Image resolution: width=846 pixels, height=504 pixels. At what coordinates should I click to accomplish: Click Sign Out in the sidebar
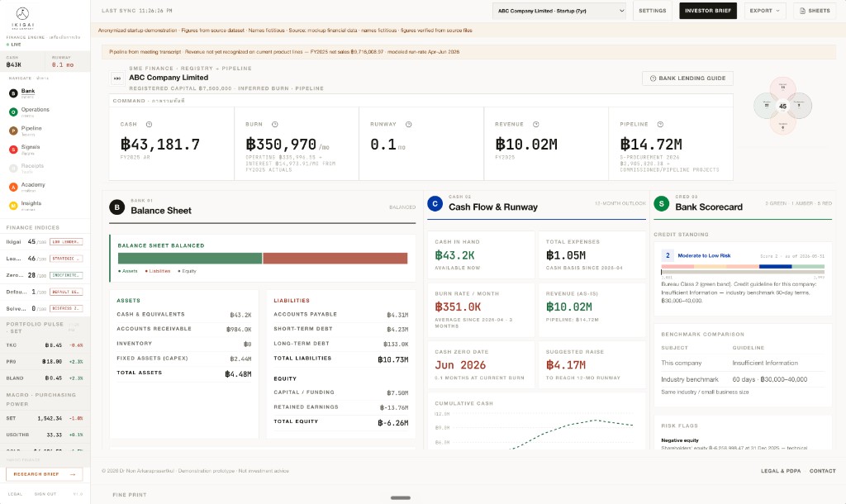(45, 494)
